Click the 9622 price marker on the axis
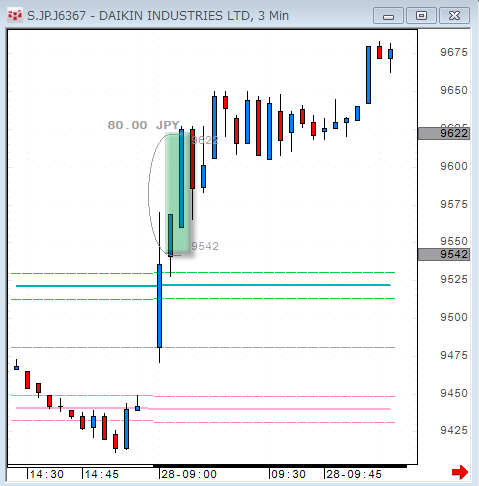Viewport: 479px width, 486px height. coord(444,133)
